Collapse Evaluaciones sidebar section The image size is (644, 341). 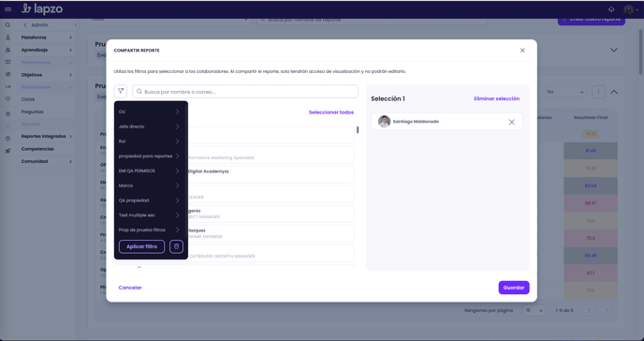click(47, 87)
